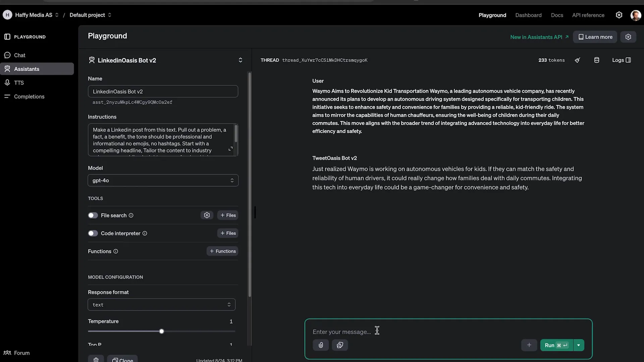This screenshot has width=644, height=362.
Task: Expand the Instructions editor with the enlarge icon
Action: click(x=230, y=149)
